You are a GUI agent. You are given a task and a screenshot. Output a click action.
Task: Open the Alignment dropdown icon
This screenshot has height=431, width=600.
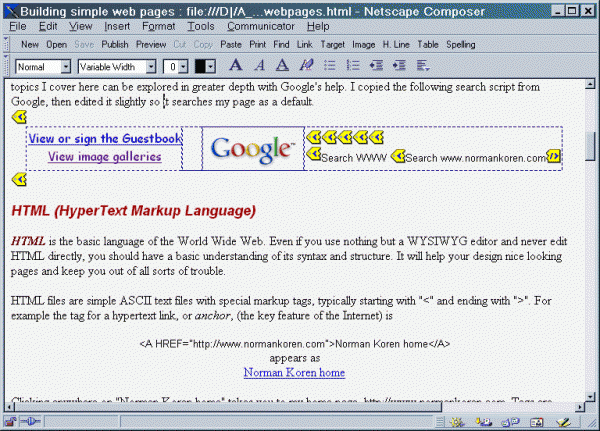coord(423,66)
